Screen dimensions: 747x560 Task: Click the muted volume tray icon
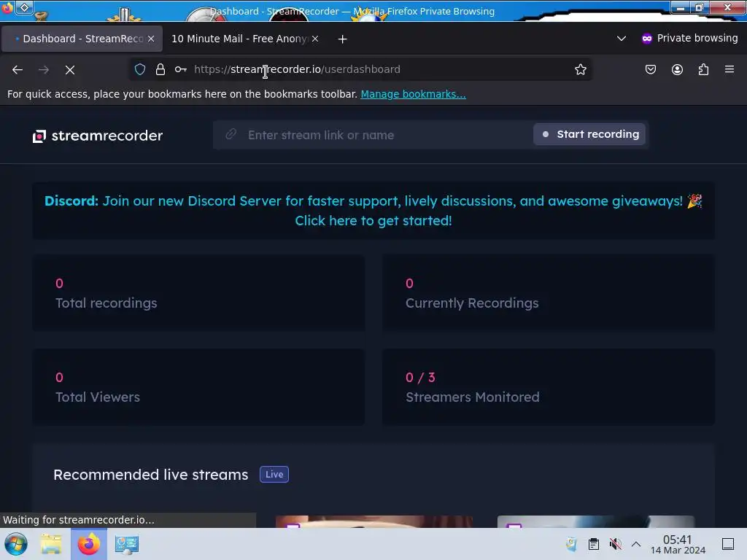tap(616, 544)
